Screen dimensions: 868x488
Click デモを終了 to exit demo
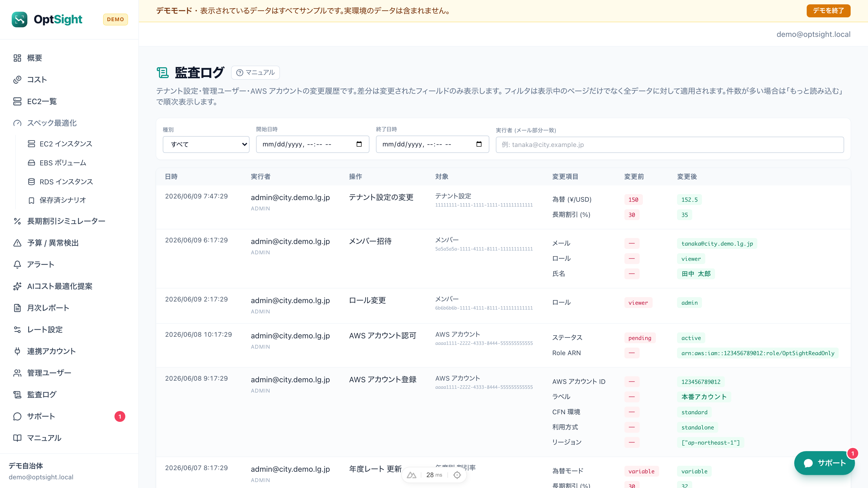tap(828, 11)
